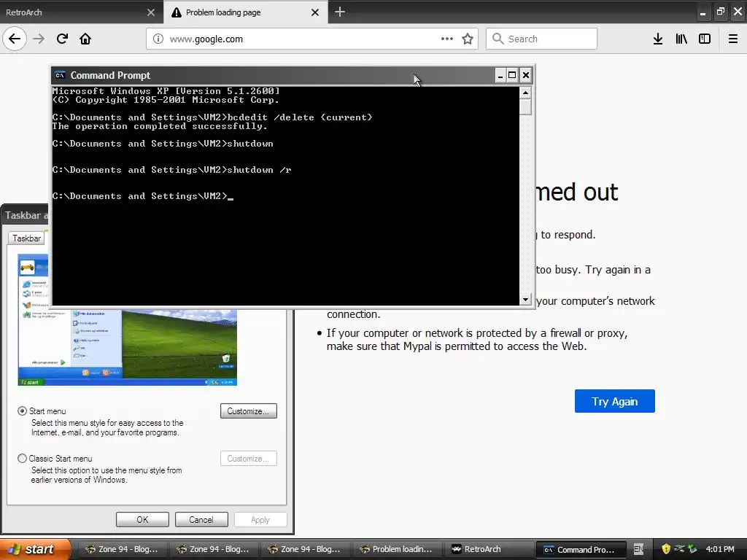Open the Downloads arrow icon
Viewport: 747px width, 560px height.
[x=658, y=39]
